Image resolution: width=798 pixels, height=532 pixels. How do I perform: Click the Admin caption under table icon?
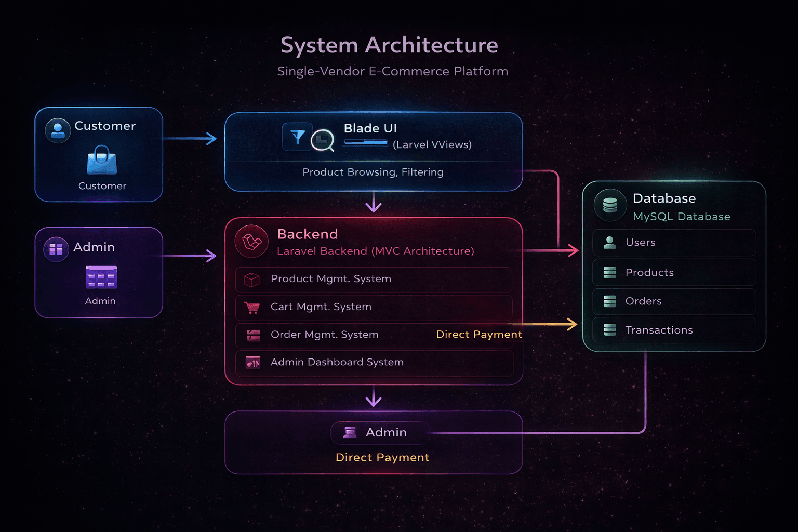[100, 301]
